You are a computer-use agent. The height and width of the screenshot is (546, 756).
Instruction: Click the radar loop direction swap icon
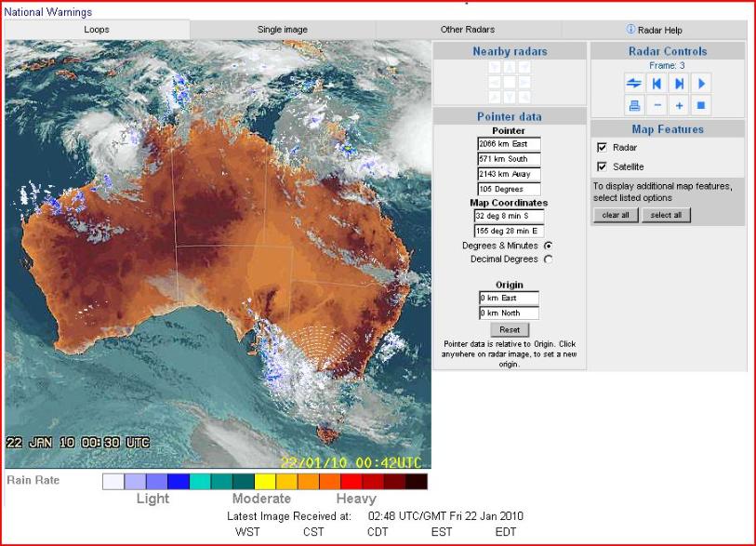pos(635,84)
